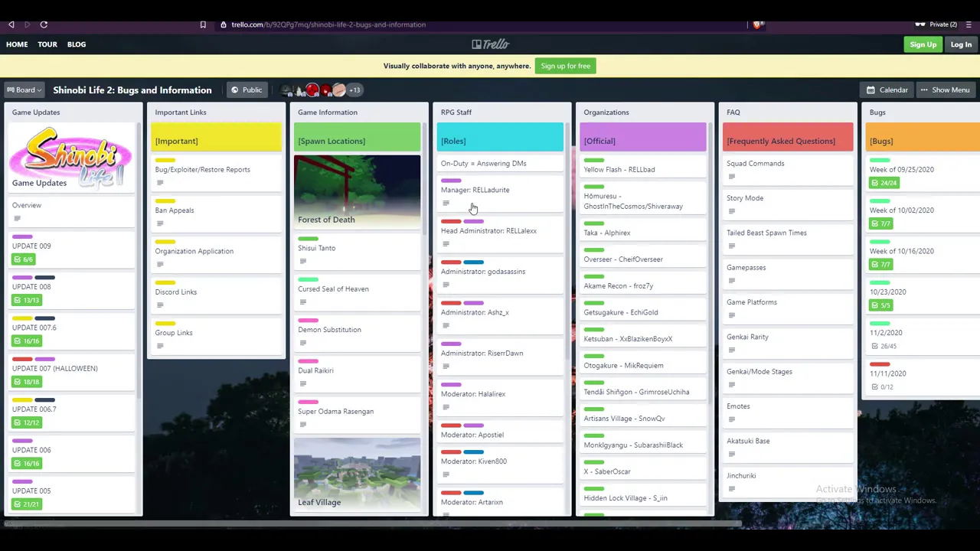Click description icon under Squad Commands

click(x=731, y=177)
